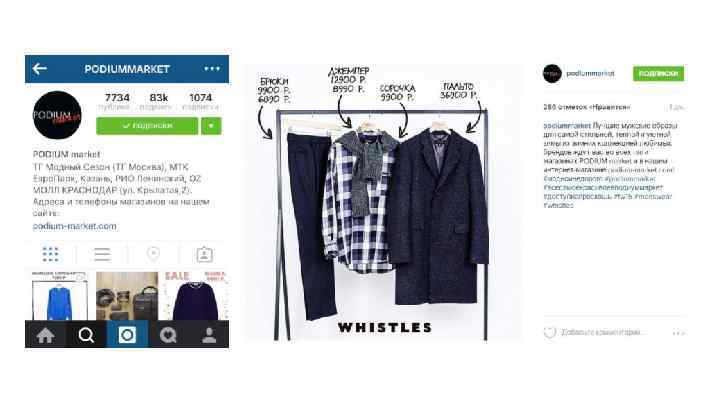Viewport: 720px width, 405px height.
Task: Open post options three dots by comment field
Action: point(678,332)
